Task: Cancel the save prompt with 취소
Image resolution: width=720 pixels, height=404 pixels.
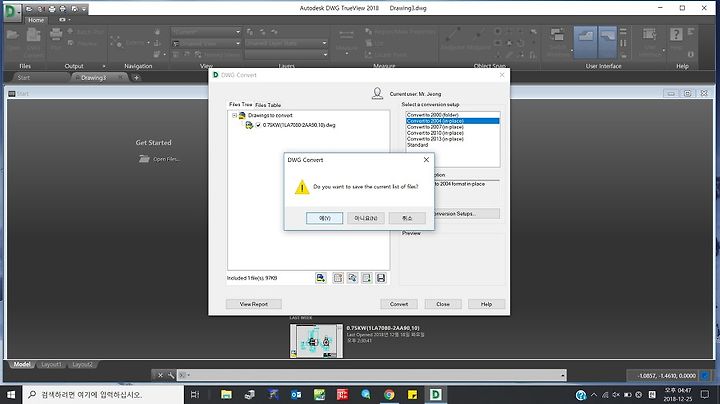Action: tap(407, 218)
